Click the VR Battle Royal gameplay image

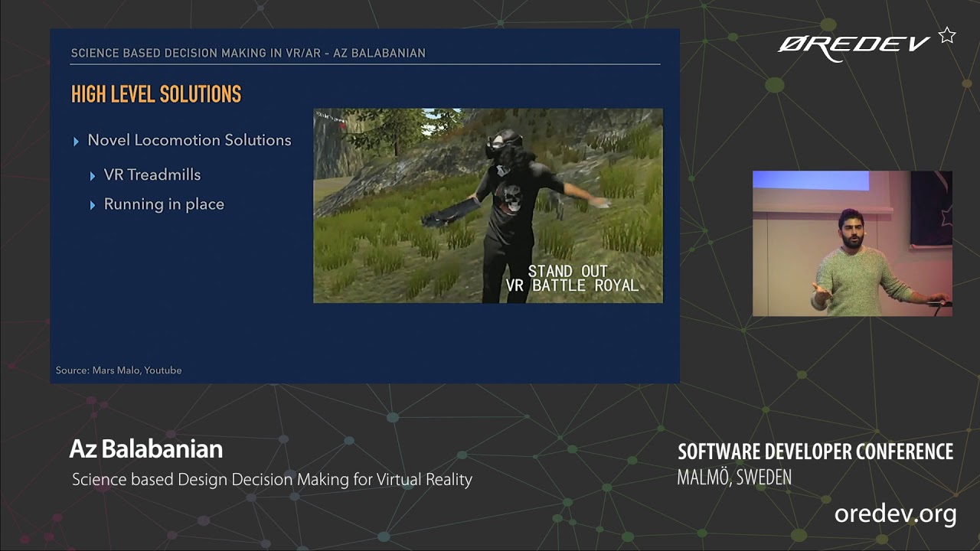488,205
